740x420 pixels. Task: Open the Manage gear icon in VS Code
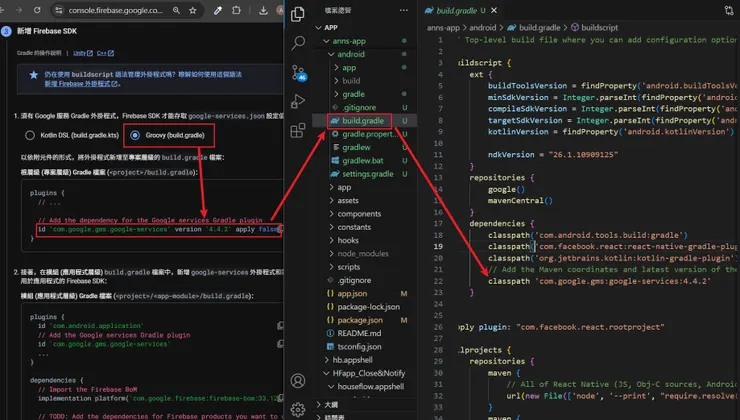click(298, 408)
